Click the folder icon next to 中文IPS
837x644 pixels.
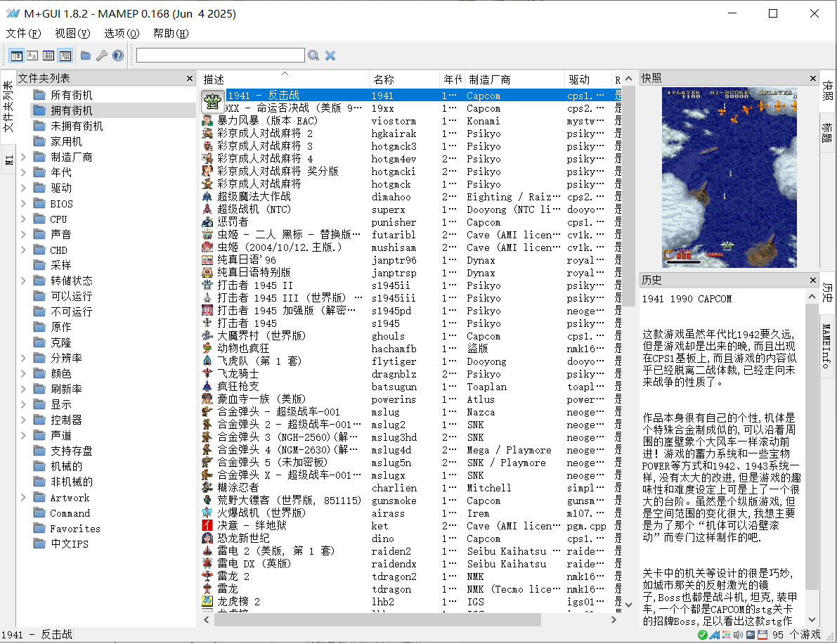pyautogui.click(x=39, y=543)
